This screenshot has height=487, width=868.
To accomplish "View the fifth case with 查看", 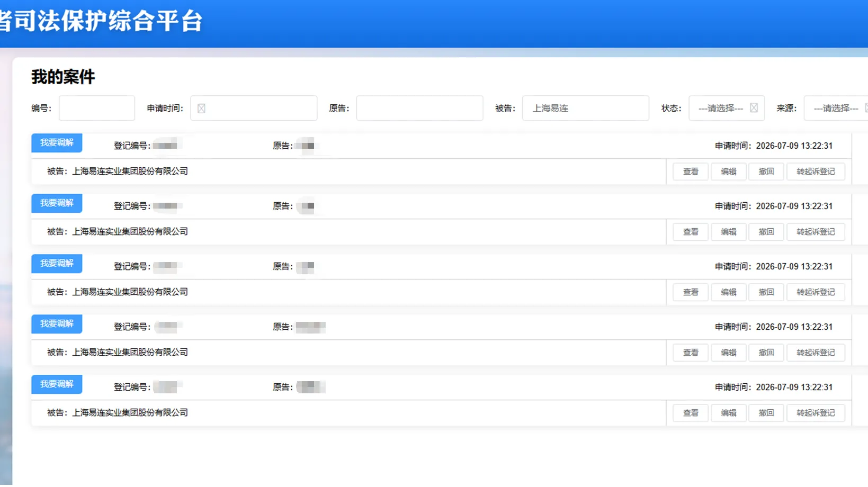I will click(x=691, y=413).
